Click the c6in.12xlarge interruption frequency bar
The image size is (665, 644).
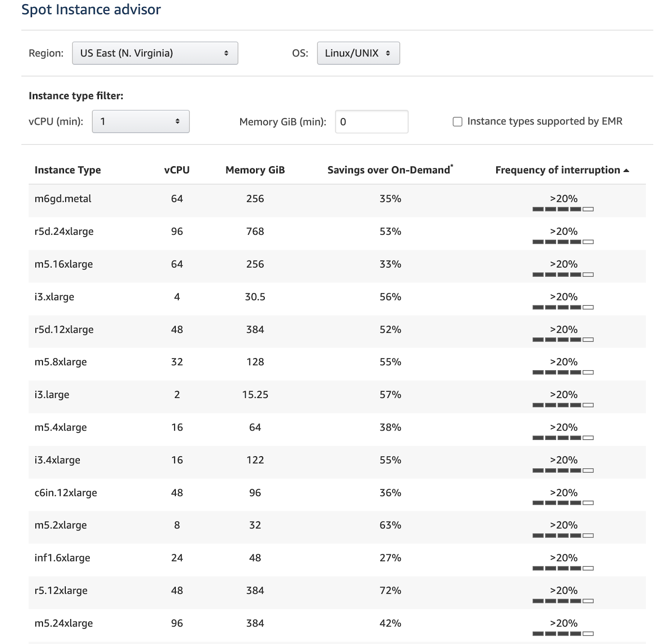tap(563, 503)
